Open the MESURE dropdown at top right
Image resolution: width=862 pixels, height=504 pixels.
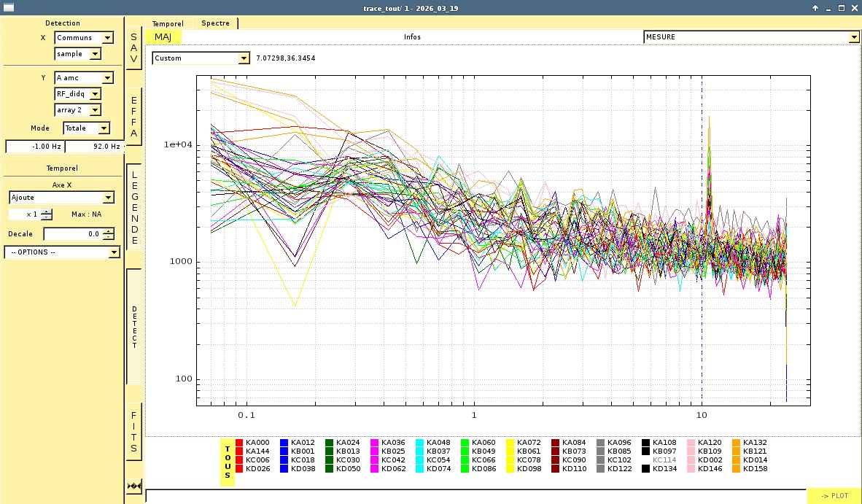tap(751, 37)
